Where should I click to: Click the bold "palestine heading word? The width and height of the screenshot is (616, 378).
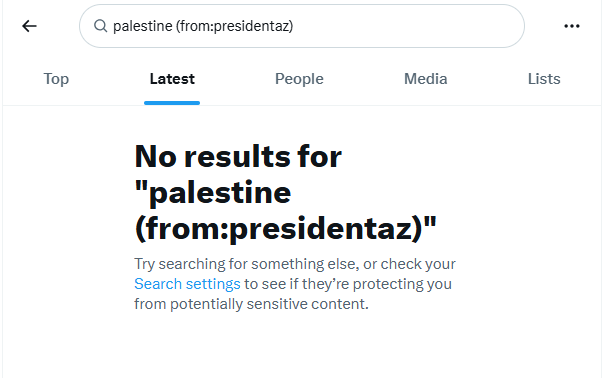[x=213, y=193]
